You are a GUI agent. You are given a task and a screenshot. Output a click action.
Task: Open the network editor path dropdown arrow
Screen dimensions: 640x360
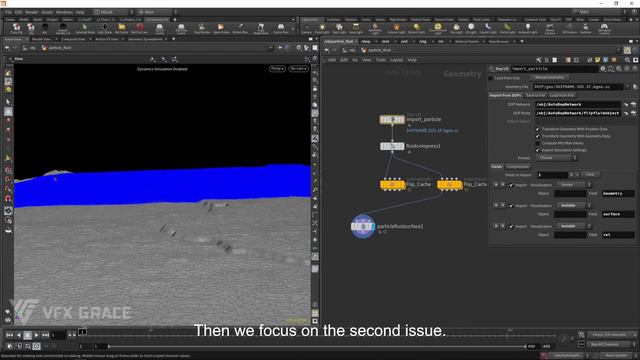coord(618,50)
